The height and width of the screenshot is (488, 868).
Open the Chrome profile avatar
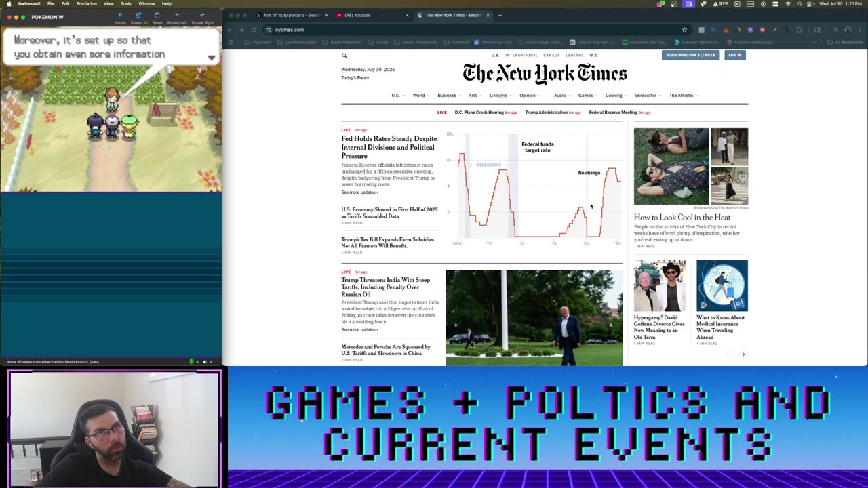(848, 30)
